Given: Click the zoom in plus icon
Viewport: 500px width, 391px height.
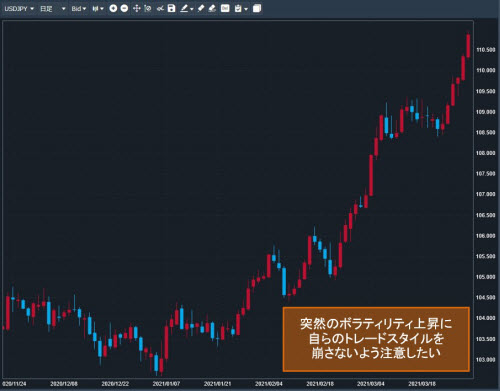Looking at the screenshot, I should (113, 8).
